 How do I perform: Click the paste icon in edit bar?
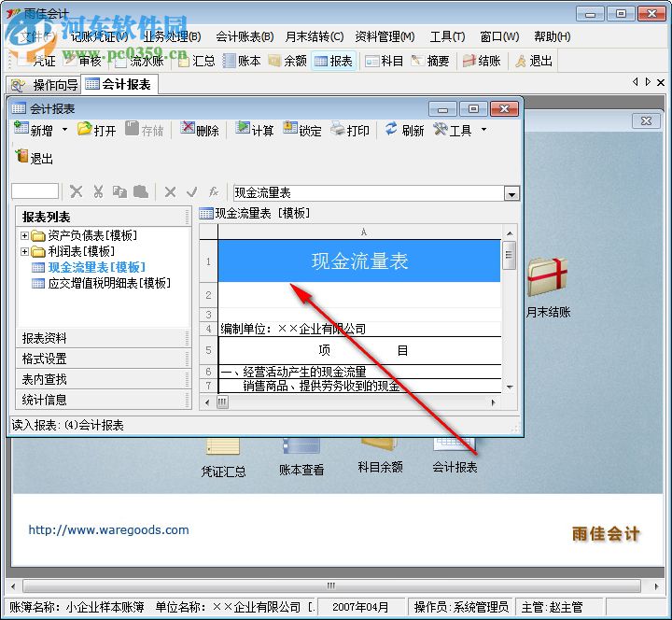141,191
